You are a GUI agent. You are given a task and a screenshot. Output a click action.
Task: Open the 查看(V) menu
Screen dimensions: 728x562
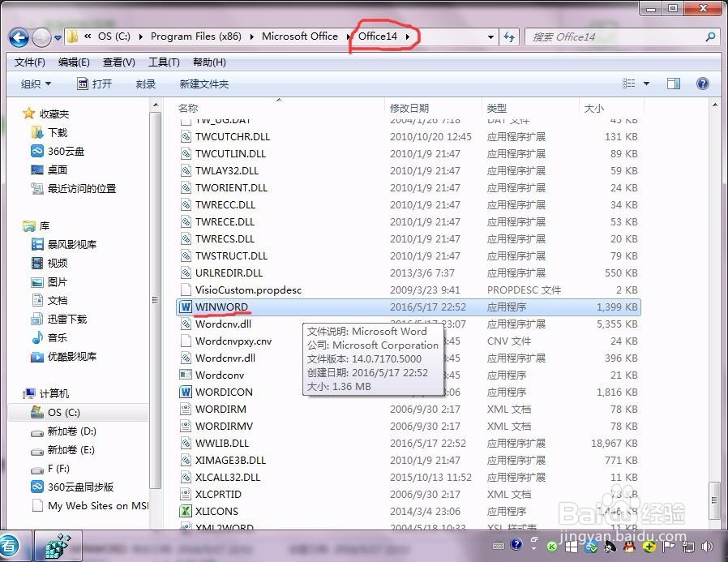pyautogui.click(x=119, y=62)
